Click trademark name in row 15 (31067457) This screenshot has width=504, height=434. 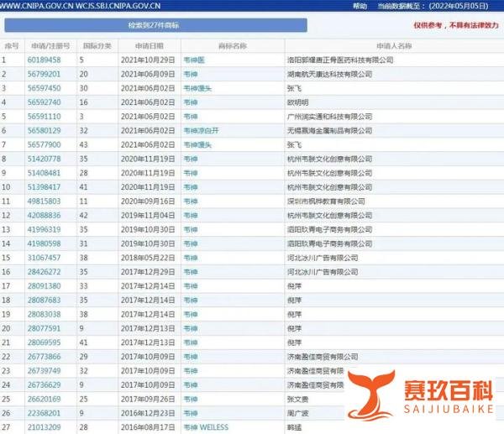(191, 258)
